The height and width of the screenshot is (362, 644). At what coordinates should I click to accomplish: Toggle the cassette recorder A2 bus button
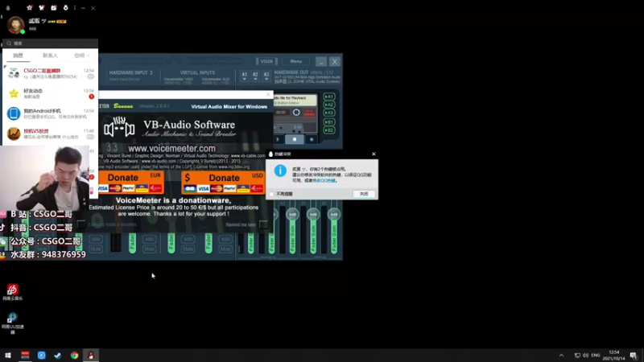coord(329,105)
